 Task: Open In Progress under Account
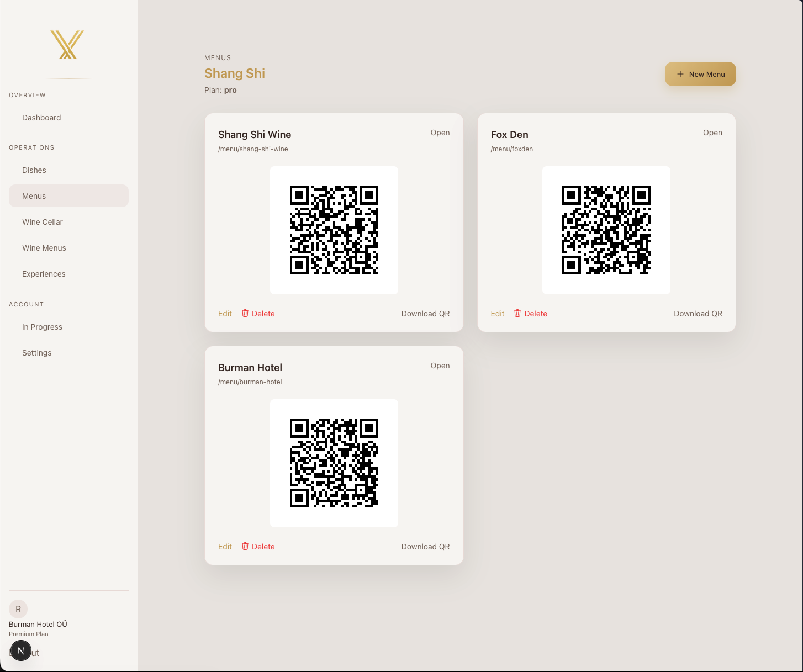click(68, 327)
